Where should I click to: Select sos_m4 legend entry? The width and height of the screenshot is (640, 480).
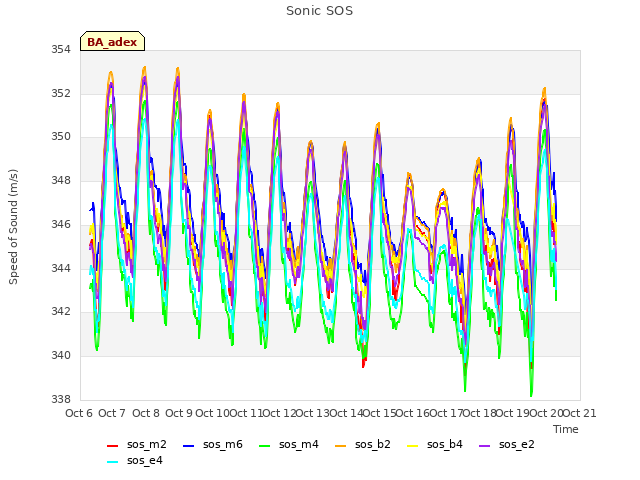[x=289, y=444]
